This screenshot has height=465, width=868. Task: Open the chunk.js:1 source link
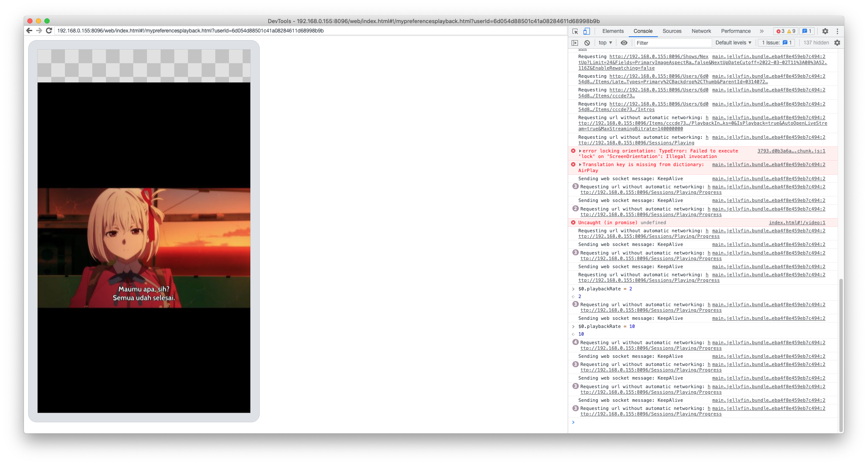791,151
